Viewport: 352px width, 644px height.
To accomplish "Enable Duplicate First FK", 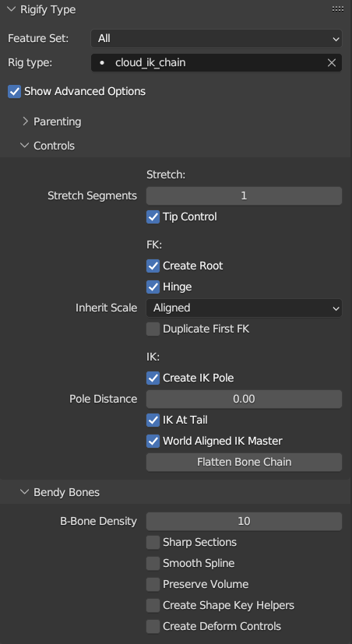I will 153,329.
